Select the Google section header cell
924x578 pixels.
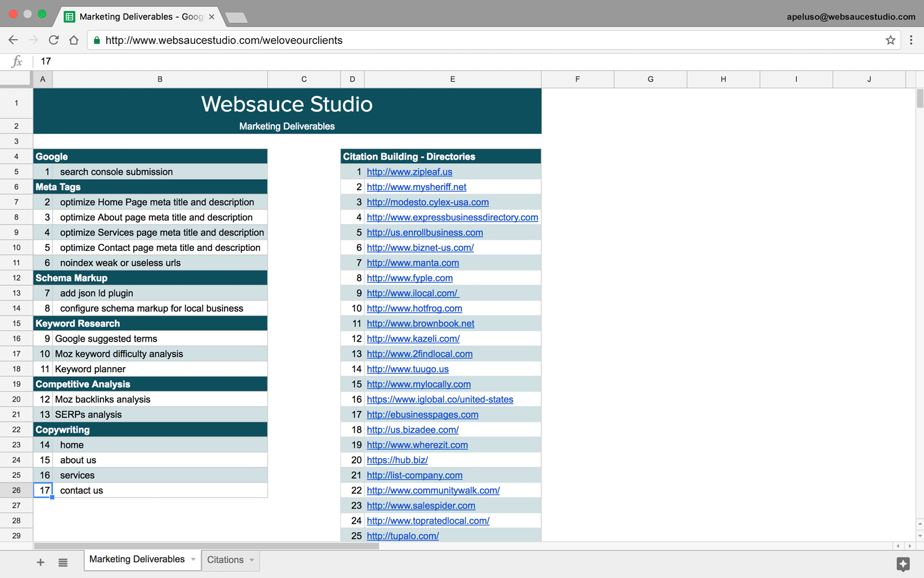click(x=150, y=157)
